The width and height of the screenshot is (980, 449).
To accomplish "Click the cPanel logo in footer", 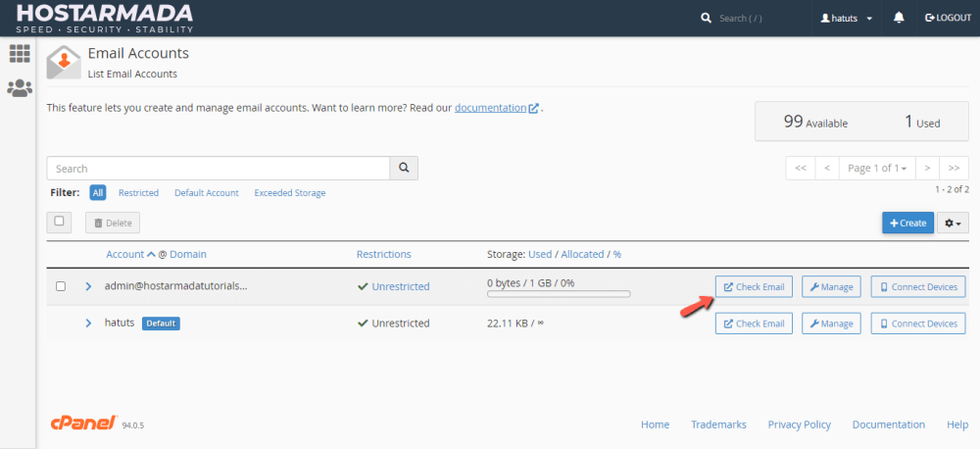I will pos(83,424).
